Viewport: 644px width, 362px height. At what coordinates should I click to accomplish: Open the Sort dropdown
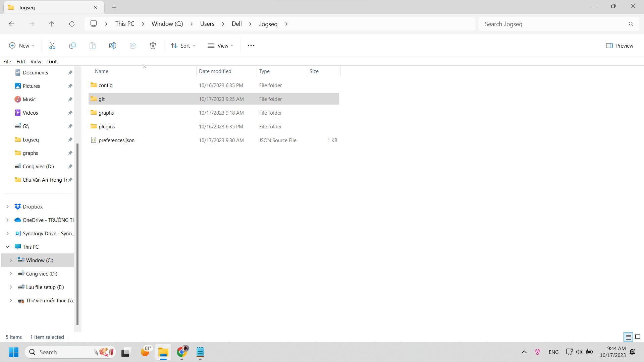pyautogui.click(x=183, y=46)
